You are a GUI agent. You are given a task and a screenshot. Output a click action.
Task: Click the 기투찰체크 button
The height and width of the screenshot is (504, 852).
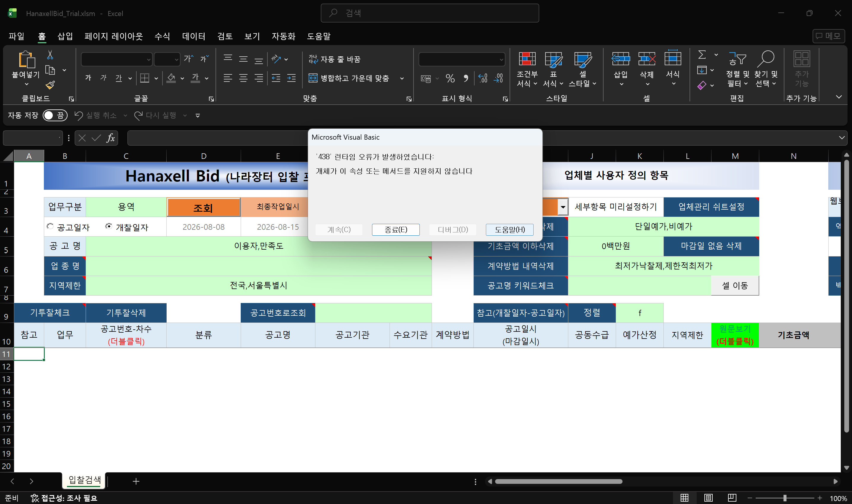(x=50, y=313)
